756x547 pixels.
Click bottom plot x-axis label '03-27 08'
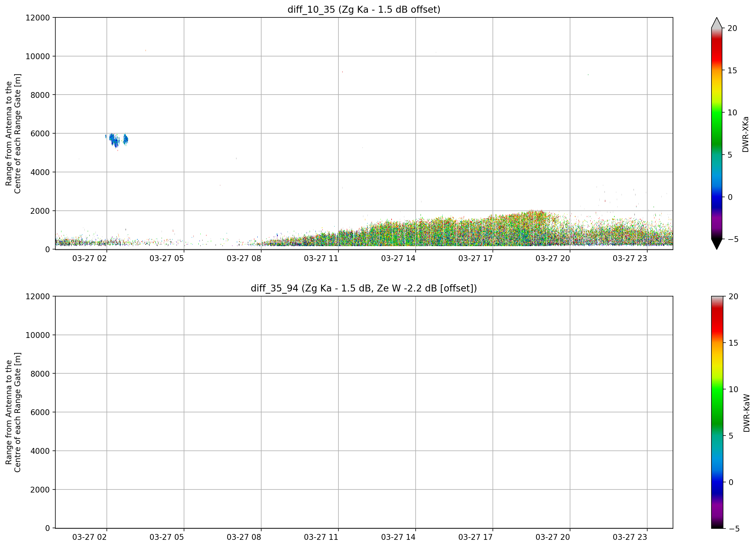point(244,537)
